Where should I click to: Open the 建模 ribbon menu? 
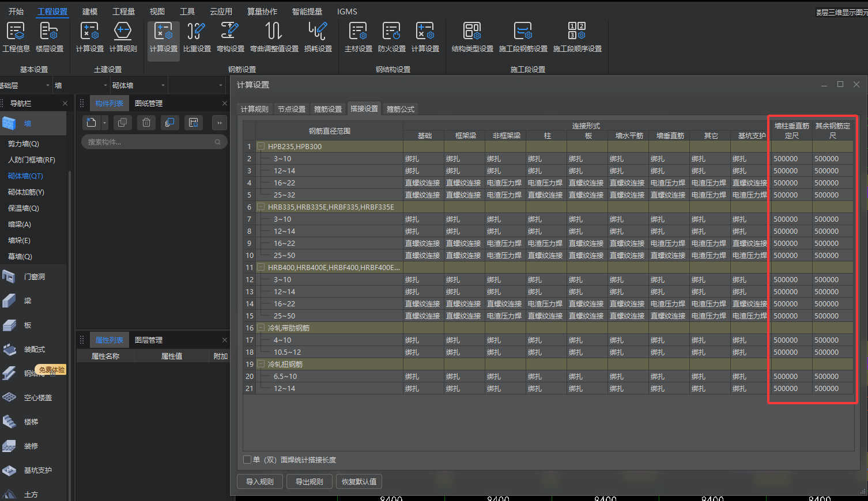point(90,12)
